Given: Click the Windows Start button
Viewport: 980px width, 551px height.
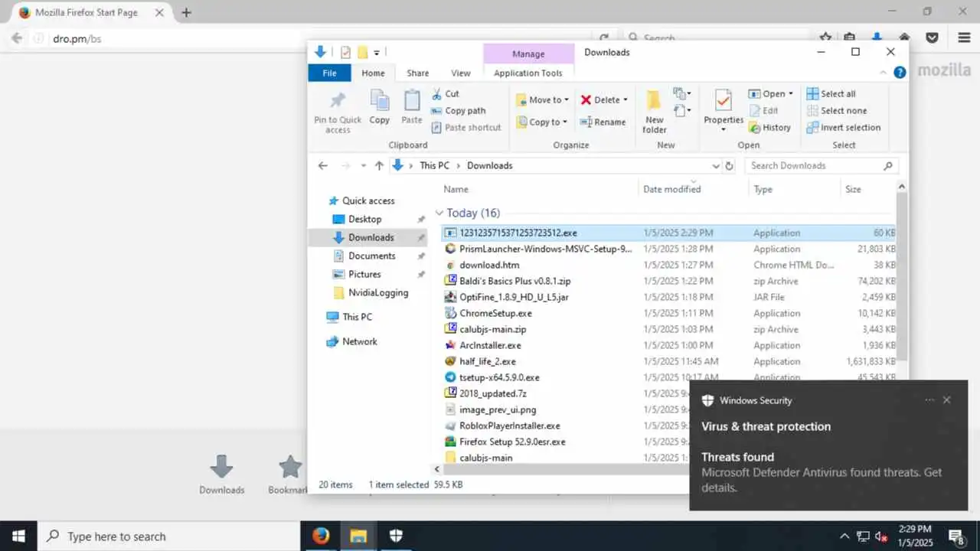Looking at the screenshot, I should pyautogui.click(x=18, y=536).
